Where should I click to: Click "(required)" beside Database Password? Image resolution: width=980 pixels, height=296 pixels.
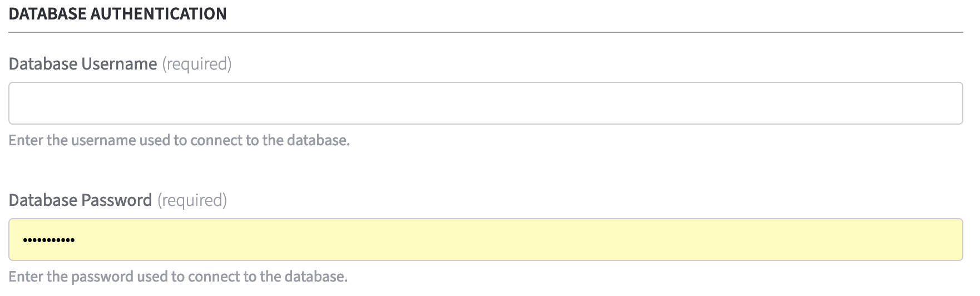192,200
